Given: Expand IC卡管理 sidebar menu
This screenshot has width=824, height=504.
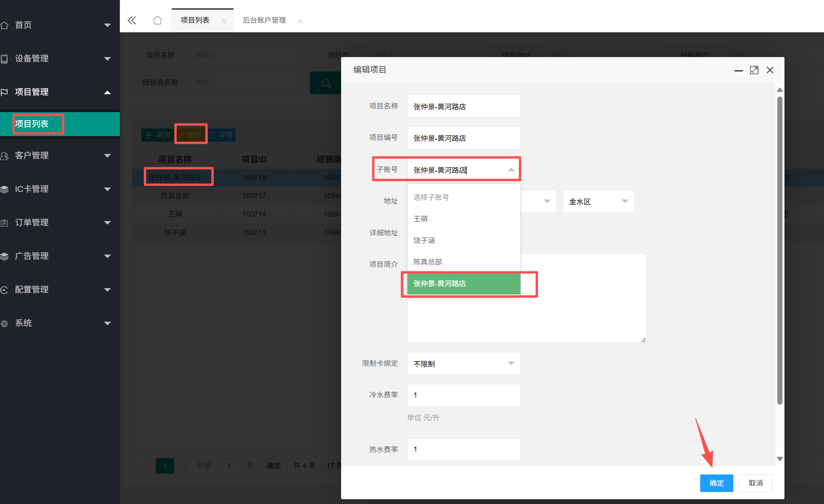Looking at the screenshot, I should click(60, 189).
